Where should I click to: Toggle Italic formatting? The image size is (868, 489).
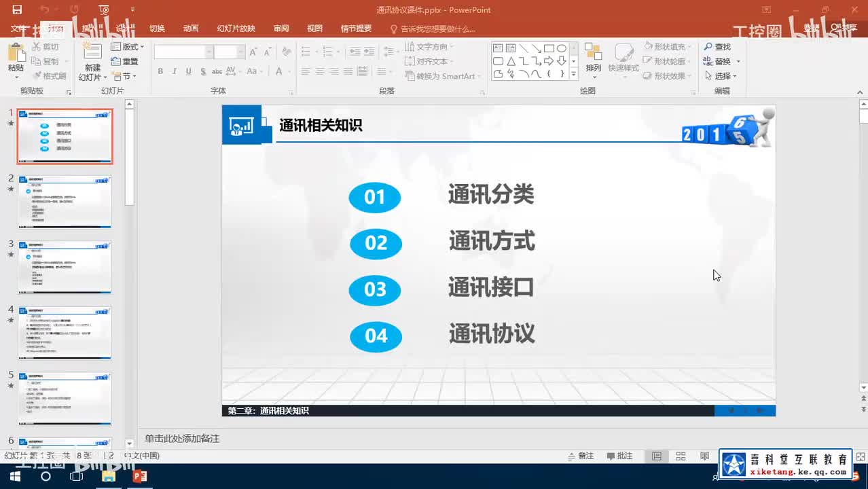pos(175,71)
